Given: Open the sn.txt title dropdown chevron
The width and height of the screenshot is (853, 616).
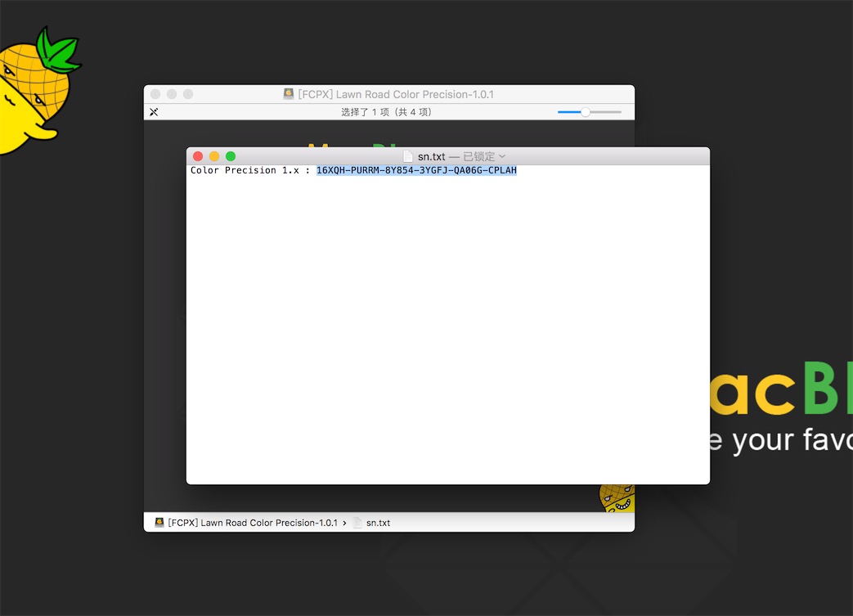Looking at the screenshot, I should click(502, 156).
